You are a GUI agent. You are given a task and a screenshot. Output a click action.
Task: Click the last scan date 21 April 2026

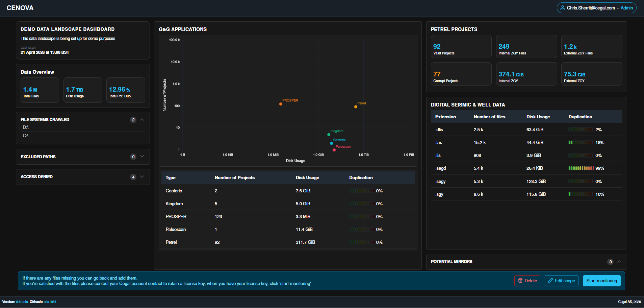[45, 52]
